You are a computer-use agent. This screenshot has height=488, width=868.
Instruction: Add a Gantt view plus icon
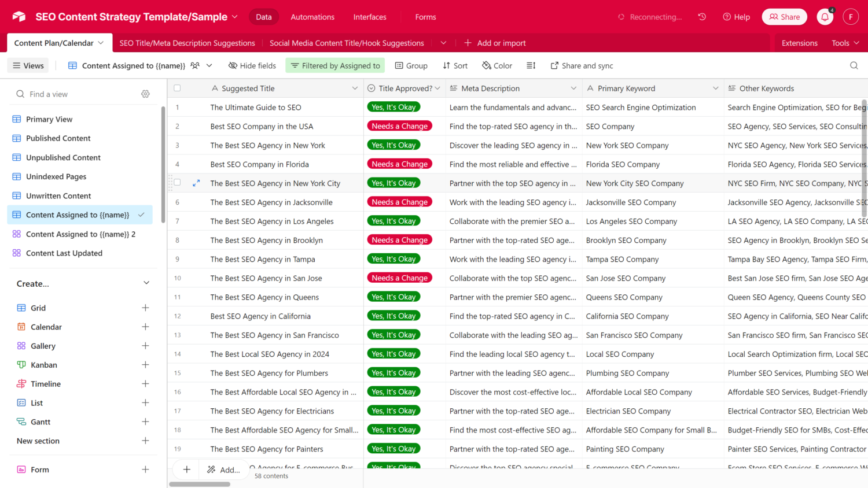coord(145,422)
